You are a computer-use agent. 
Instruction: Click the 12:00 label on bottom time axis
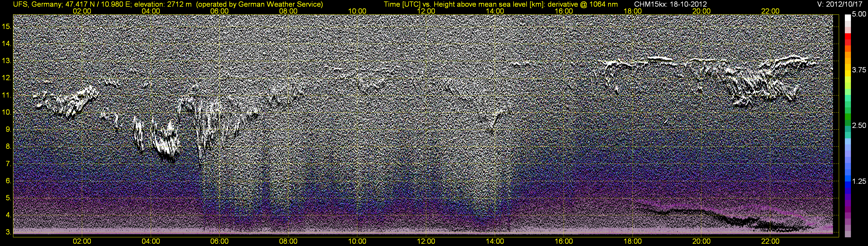point(426,241)
